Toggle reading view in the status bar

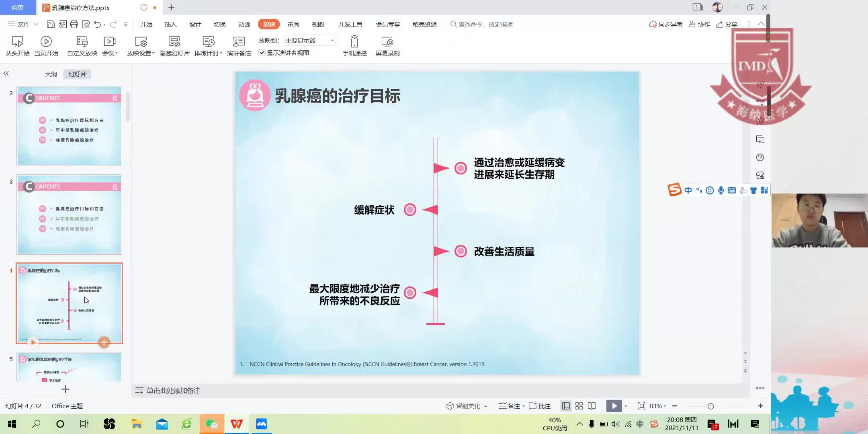click(x=592, y=406)
